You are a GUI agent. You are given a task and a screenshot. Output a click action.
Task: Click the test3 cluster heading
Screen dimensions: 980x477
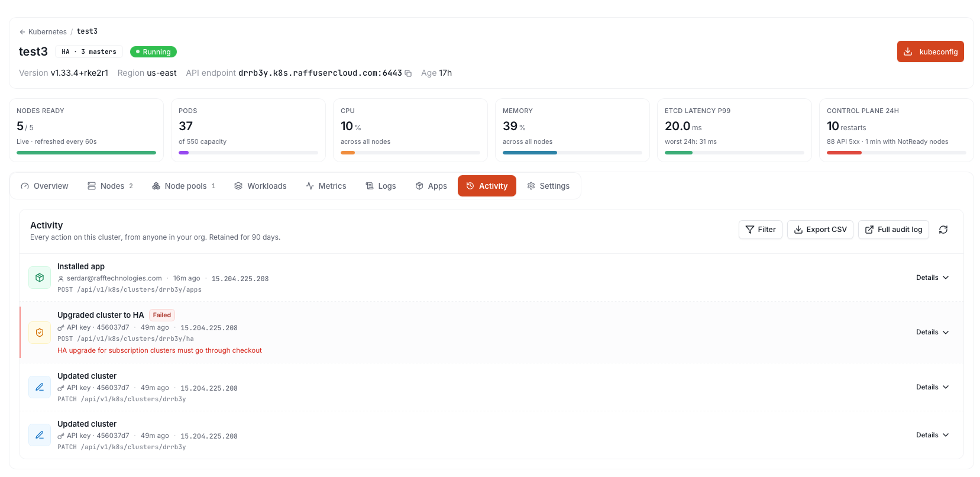[33, 51]
